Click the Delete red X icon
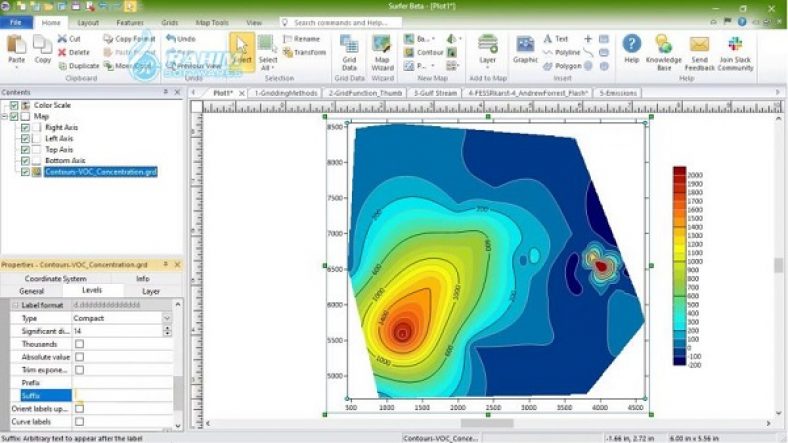Viewport: 788px width, 443px height. pos(62,52)
